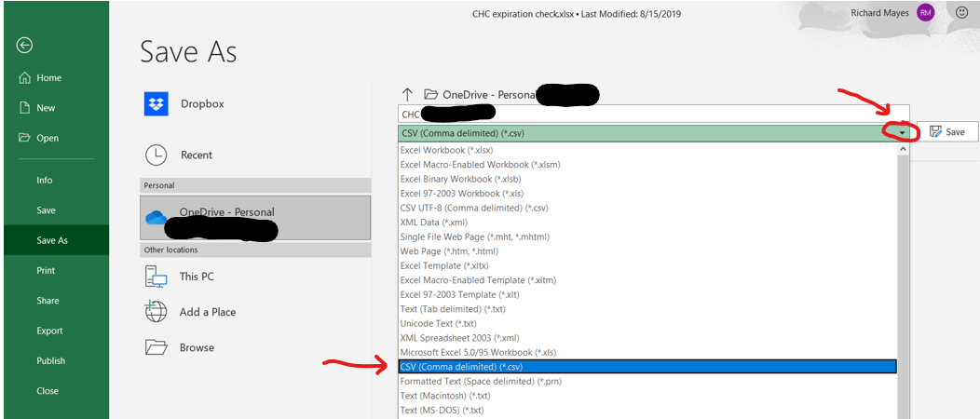The image size is (980, 419).
Task: Select Text (Macintosh) (*.txt) format
Action: coord(647,396)
